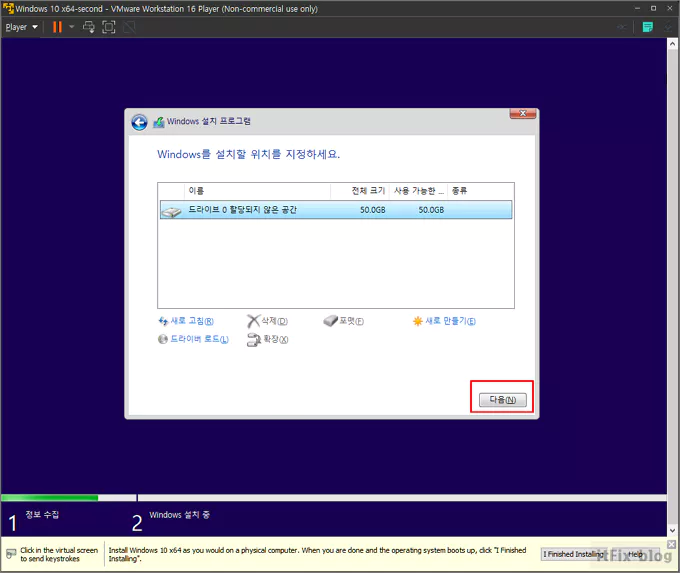Screen dimensions: 680x573
Task: Click the Send Ctrl+Alt+Del toolbar icon
Action: click(89, 27)
